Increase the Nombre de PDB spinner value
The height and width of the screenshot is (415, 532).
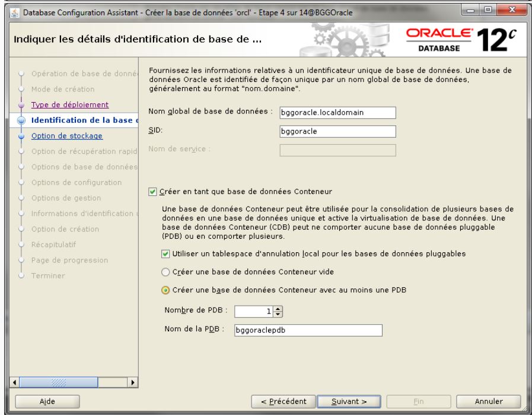(x=278, y=309)
